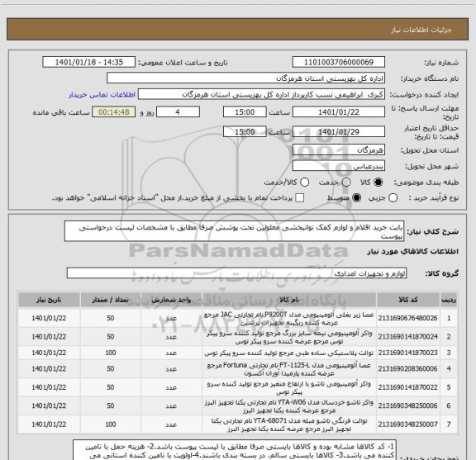Click the نام کالا column header
The height and width of the screenshot is (460, 476).
[x=289, y=300]
